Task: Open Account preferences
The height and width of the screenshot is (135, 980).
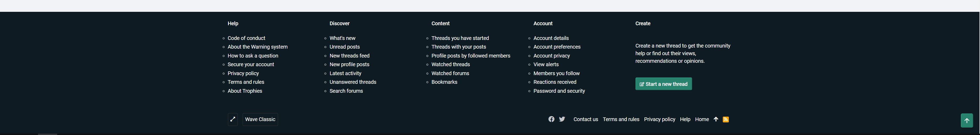Action: 557,47
